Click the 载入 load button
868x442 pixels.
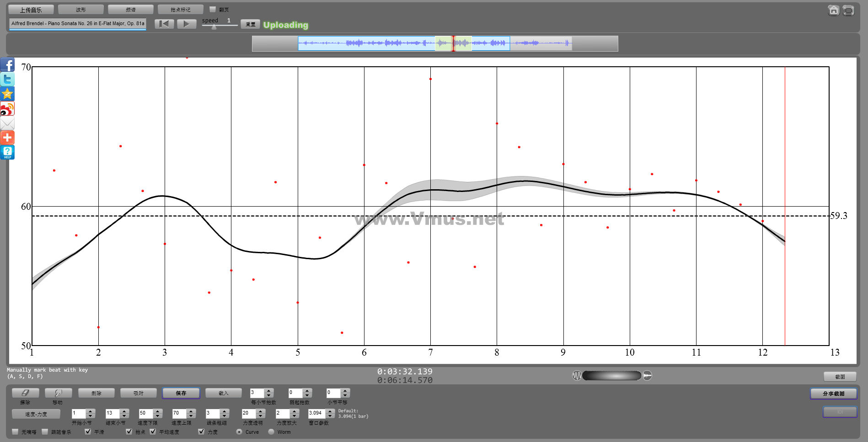pos(224,393)
